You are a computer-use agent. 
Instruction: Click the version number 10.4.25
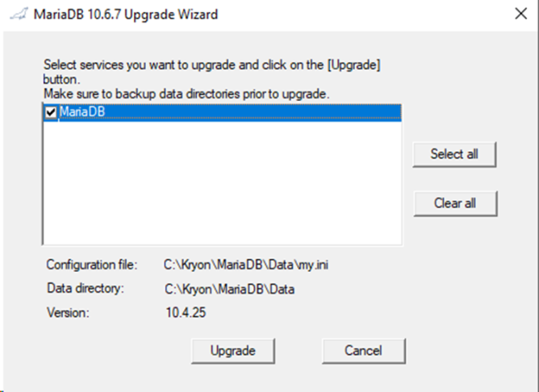pos(186,313)
